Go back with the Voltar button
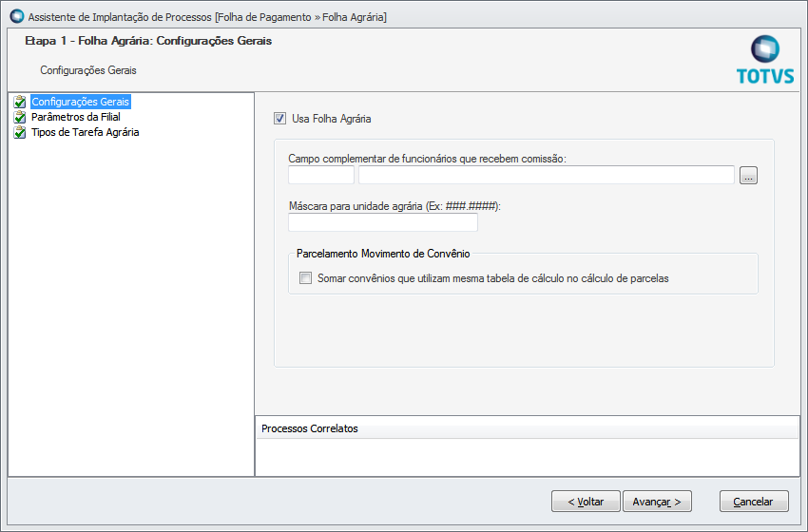This screenshot has width=808, height=532. pyautogui.click(x=586, y=501)
